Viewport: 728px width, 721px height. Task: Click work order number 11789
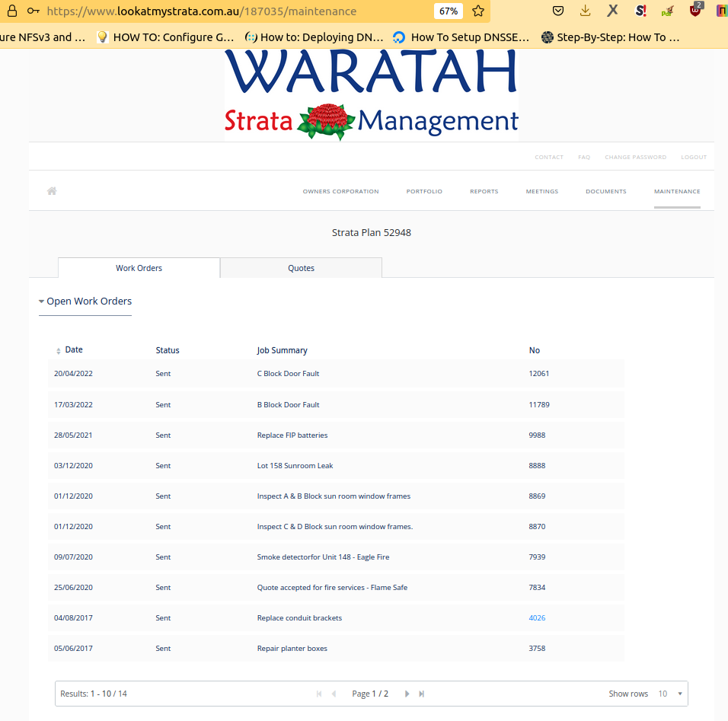(539, 404)
